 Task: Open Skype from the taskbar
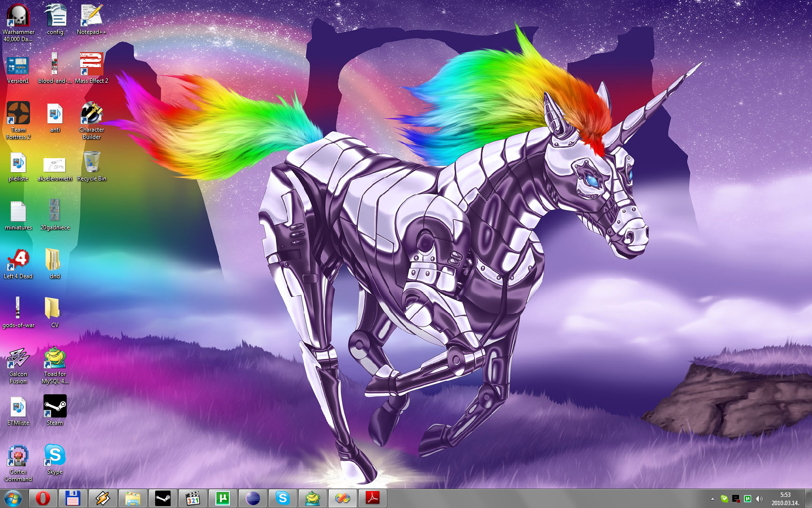click(x=283, y=498)
